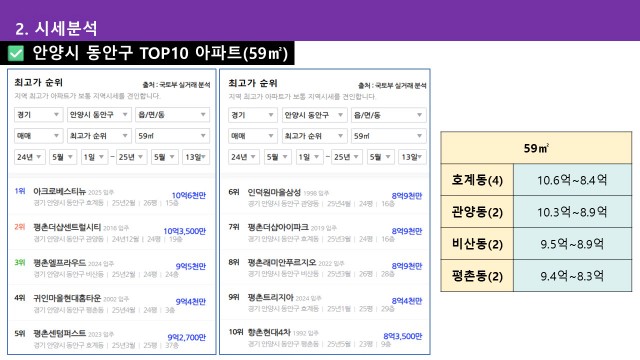Click the 9억5천만 price of 평촌엘프라우드
Screen dimensions: 640x360
pyautogui.click(x=191, y=267)
